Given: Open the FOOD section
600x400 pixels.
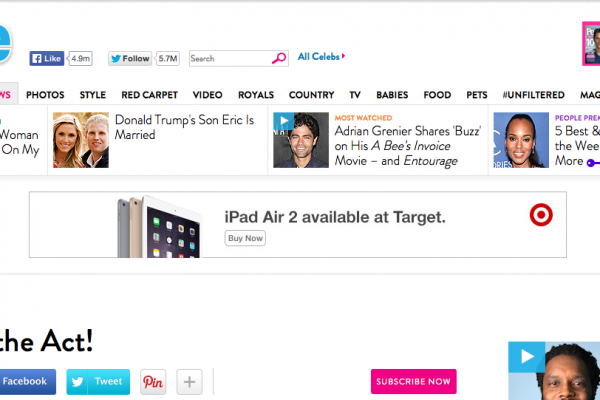Looking at the screenshot, I should (x=437, y=95).
